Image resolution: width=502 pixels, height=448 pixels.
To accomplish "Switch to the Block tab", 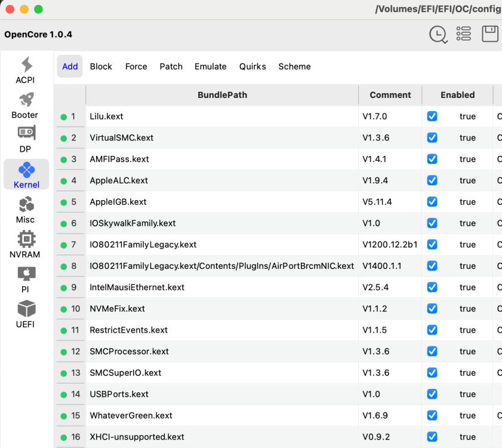I will (x=101, y=66).
